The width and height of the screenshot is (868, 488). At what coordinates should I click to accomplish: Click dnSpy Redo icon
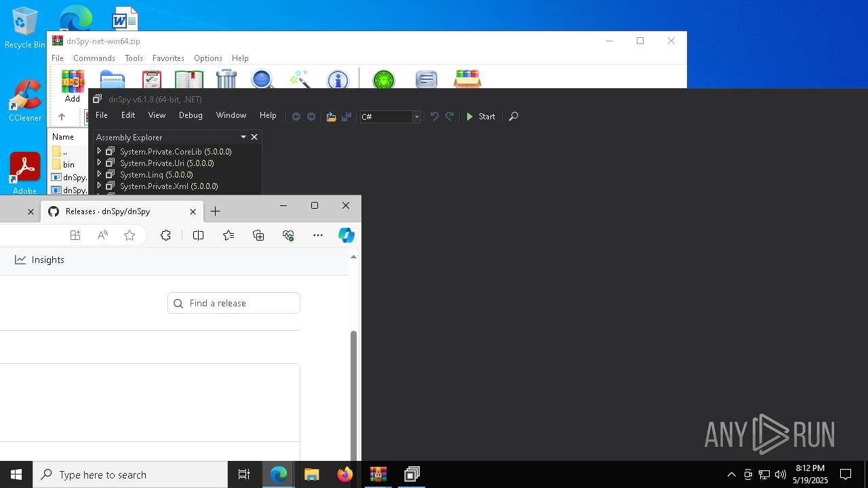pos(450,117)
